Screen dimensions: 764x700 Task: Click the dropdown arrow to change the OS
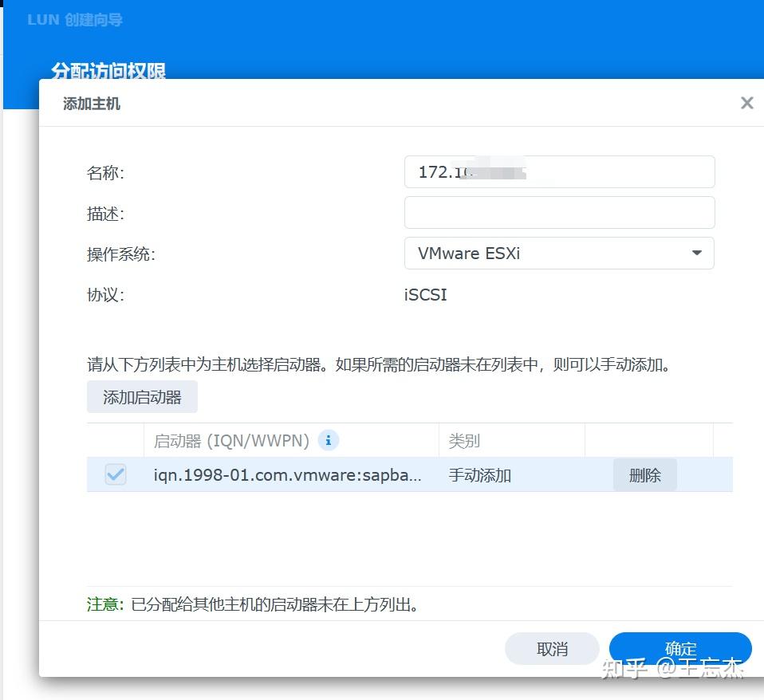697,253
